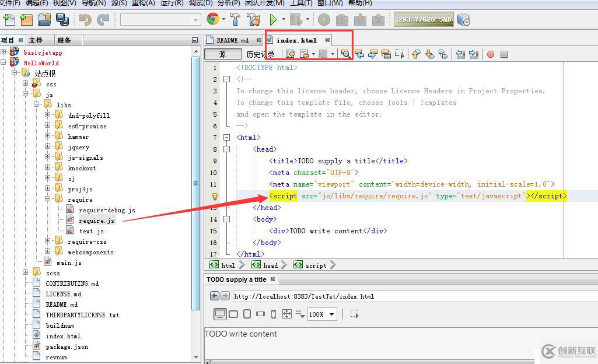This screenshot has width=598, height=364.
Task: Select package.json in the project tree
Action: 67,346
